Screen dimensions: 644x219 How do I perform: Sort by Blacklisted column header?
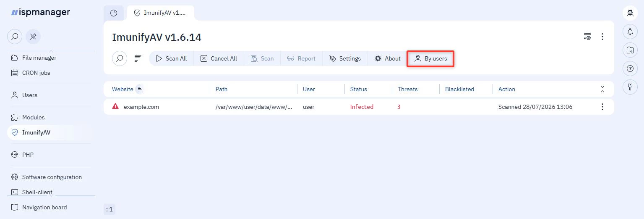pyautogui.click(x=459, y=89)
